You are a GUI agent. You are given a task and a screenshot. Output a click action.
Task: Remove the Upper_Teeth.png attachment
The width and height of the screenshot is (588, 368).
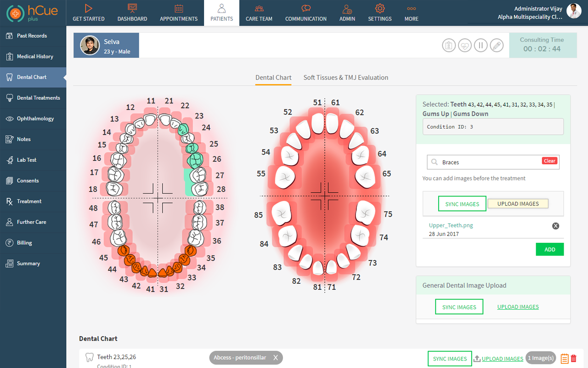point(555,226)
